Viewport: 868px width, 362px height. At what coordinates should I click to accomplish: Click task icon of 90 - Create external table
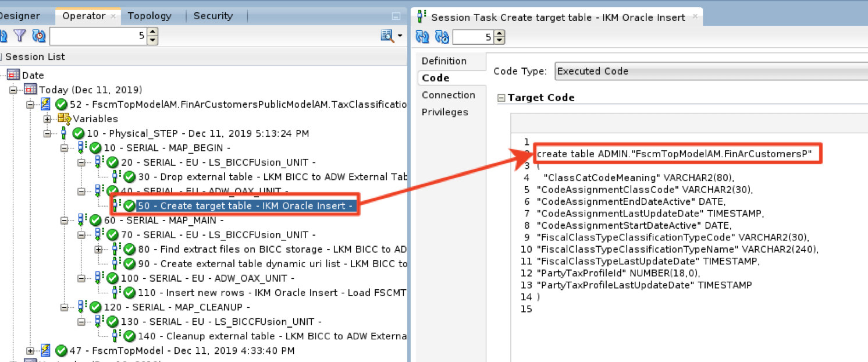(x=116, y=264)
